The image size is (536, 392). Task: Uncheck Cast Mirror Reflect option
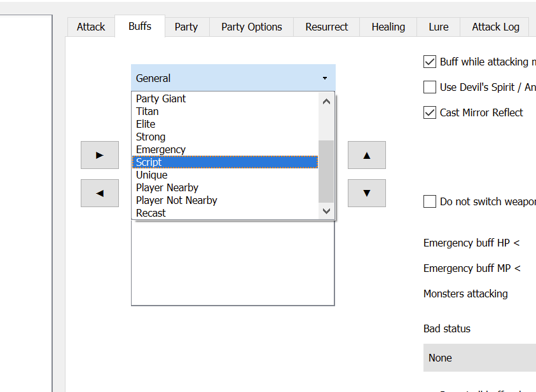coord(430,112)
